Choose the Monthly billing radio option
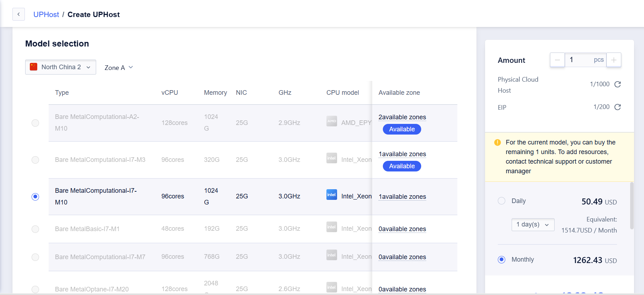The height and width of the screenshot is (295, 644). pyautogui.click(x=501, y=260)
